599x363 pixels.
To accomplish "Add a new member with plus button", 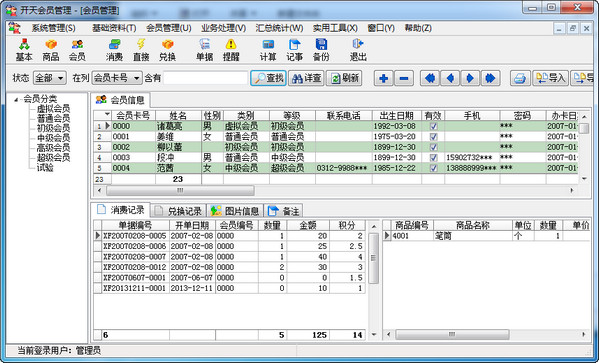I will coord(384,78).
